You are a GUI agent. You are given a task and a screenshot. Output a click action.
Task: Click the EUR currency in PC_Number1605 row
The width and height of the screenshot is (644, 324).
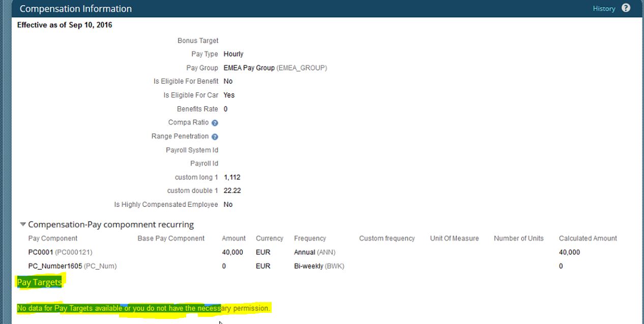(x=263, y=266)
